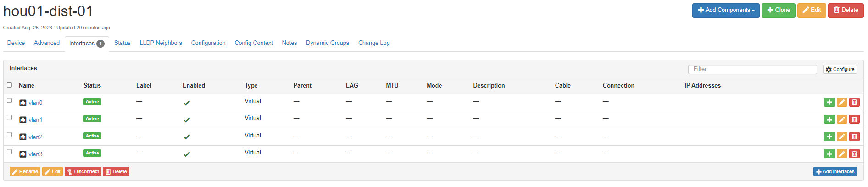Click the pencil edit icon for vlan3

pyautogui.click(x=842, y=154)
